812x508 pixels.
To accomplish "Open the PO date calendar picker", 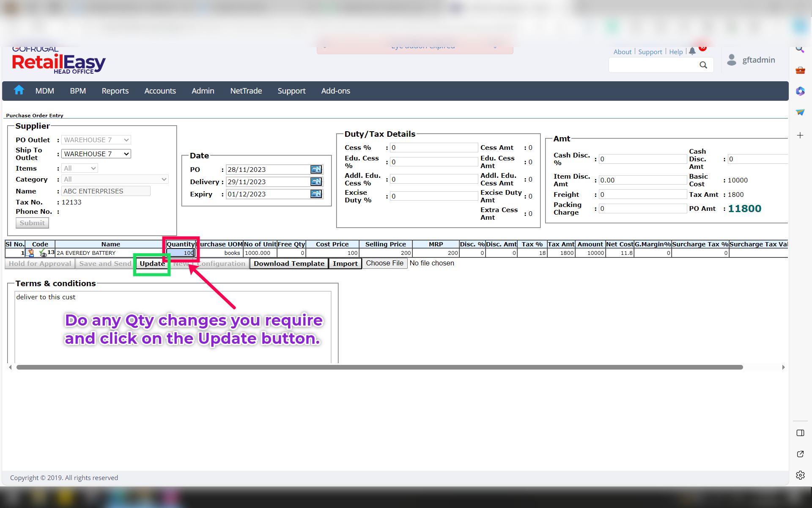I will 316,169.
